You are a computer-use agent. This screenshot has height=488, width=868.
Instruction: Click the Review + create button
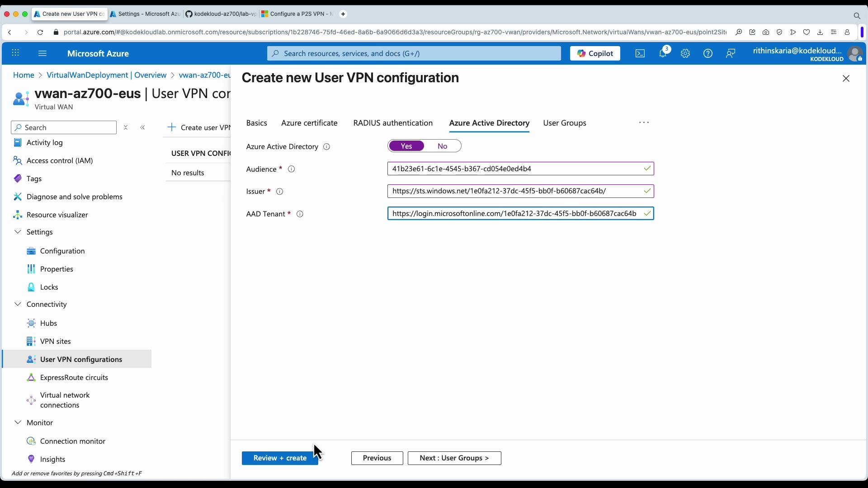pyautogui.click(x=280, y=458)
